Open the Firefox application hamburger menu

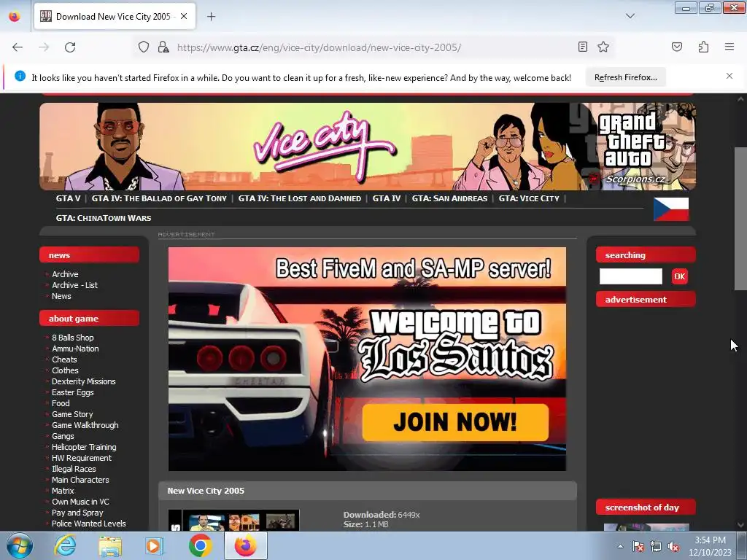click(729, 47)
